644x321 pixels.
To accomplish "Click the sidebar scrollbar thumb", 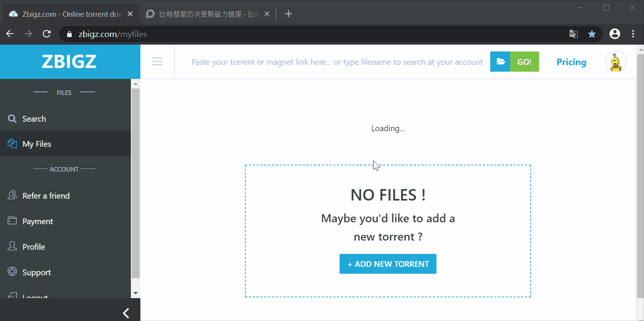I will [135, 183].
